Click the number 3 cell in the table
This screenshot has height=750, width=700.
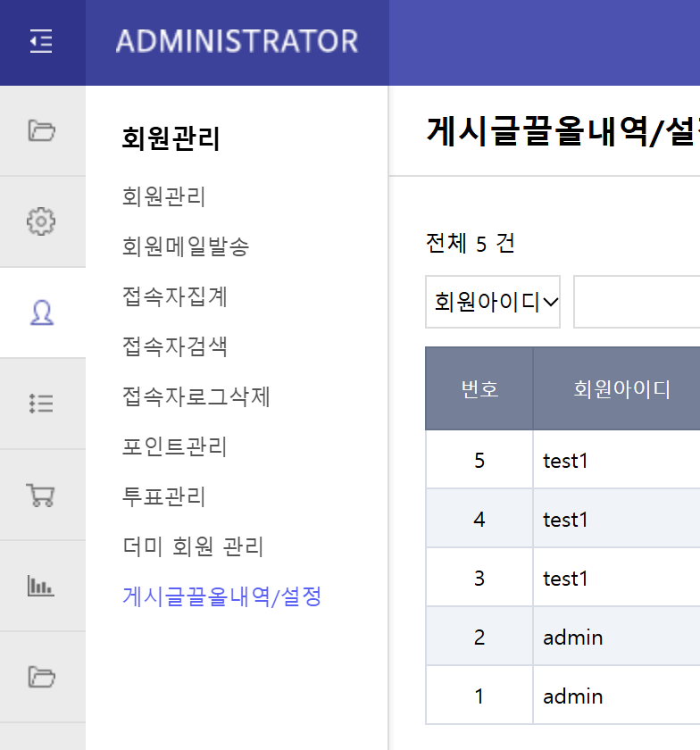pos(479,578)
